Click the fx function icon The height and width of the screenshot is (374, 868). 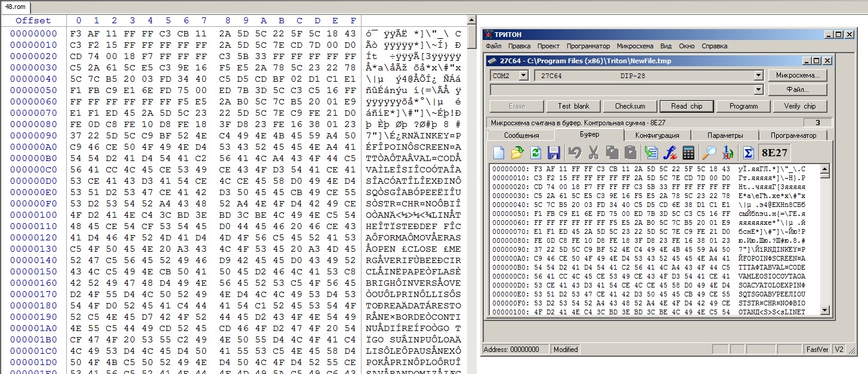(670, 153)
